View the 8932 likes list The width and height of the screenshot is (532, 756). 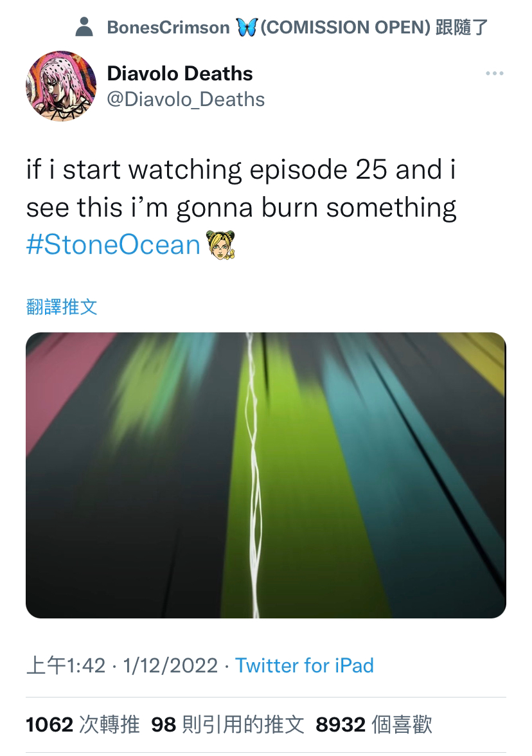[373, 724]
